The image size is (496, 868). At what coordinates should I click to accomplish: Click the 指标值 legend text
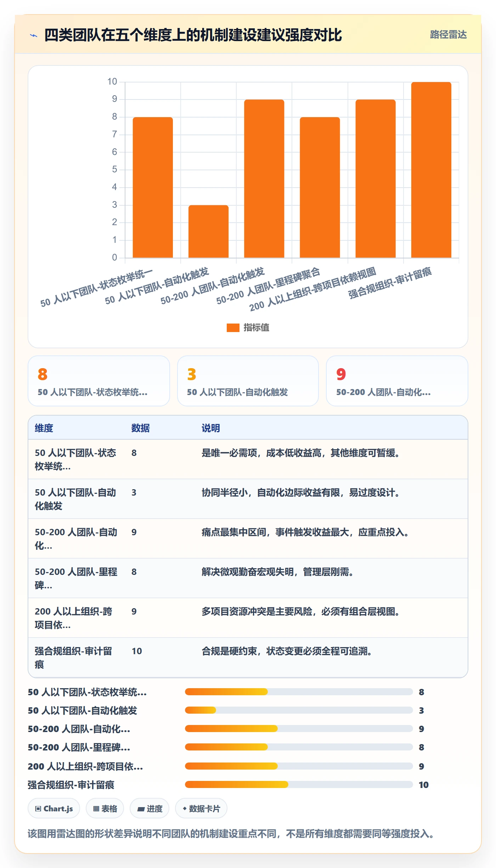[257, 327]
